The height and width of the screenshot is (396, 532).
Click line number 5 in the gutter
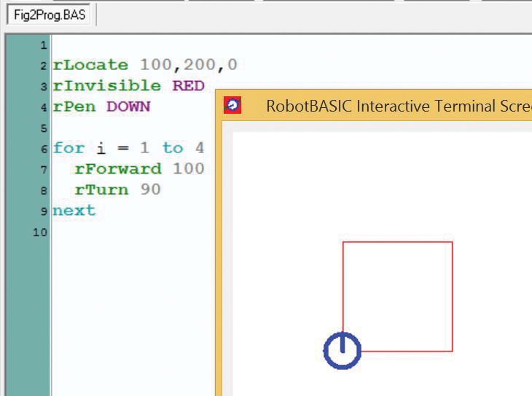tap(44, 128)
